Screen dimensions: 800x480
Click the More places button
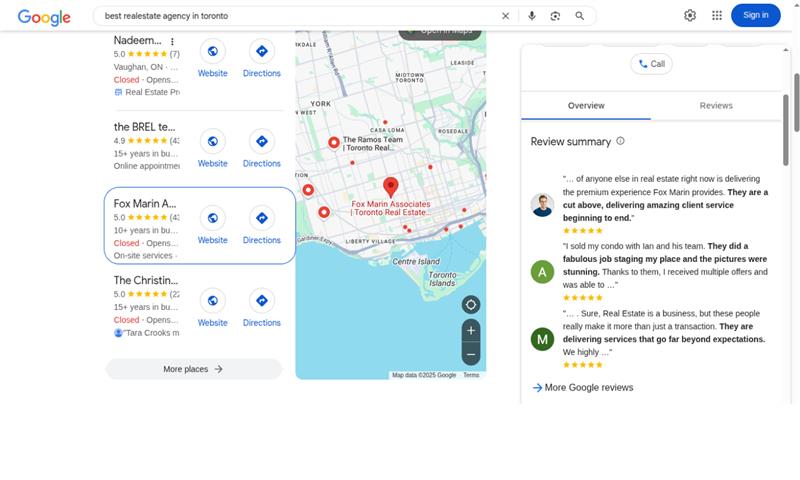click(193, 369)
